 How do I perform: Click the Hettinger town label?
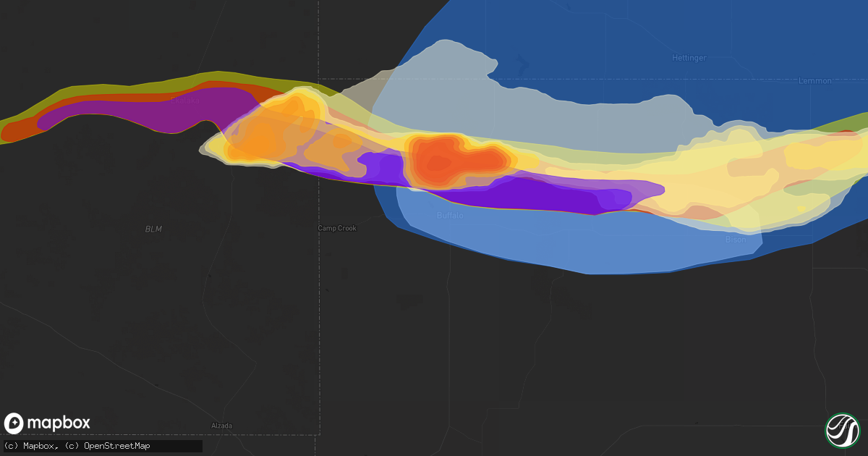coord(689,58)
